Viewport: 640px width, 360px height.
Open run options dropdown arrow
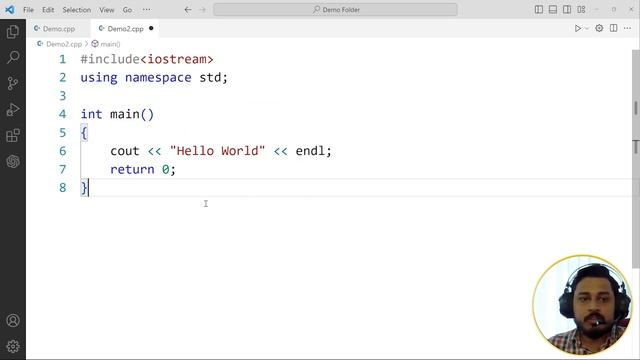tap(587, 28)
